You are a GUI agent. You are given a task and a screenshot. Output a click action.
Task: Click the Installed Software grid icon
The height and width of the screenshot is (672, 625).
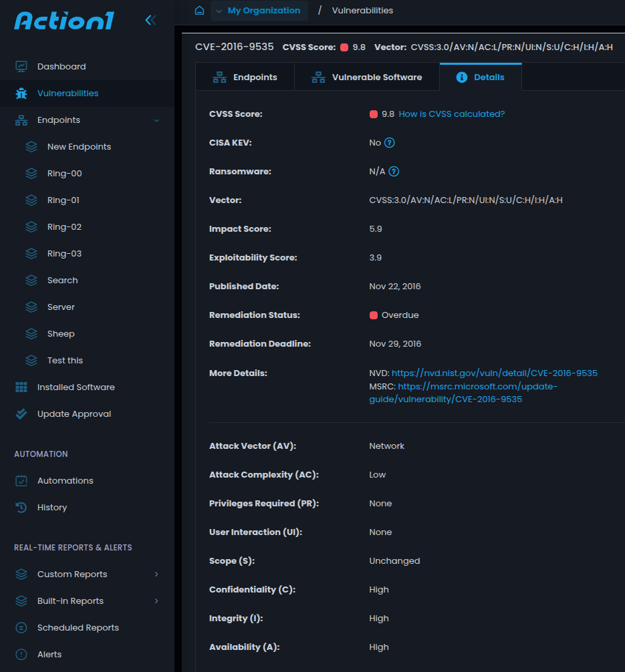pos(21,387)
